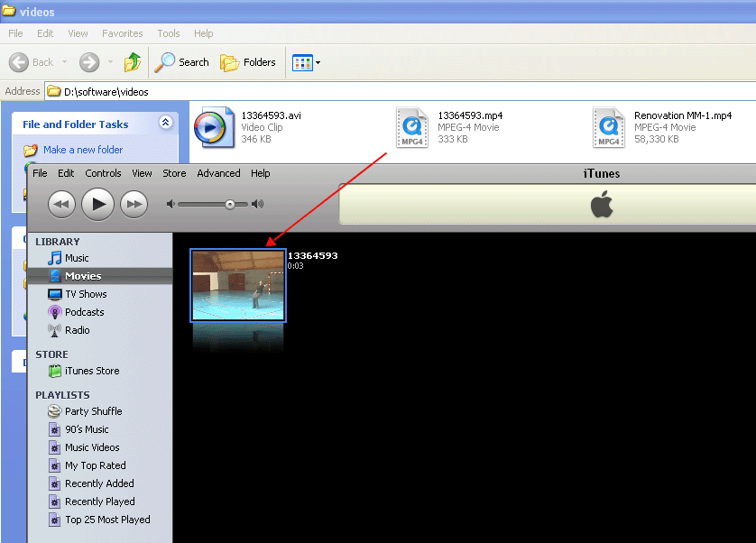Viewport: 756px width, 543px height.
Task: Go up one folder level in Explorer
Action: click(x=132, y=62)
